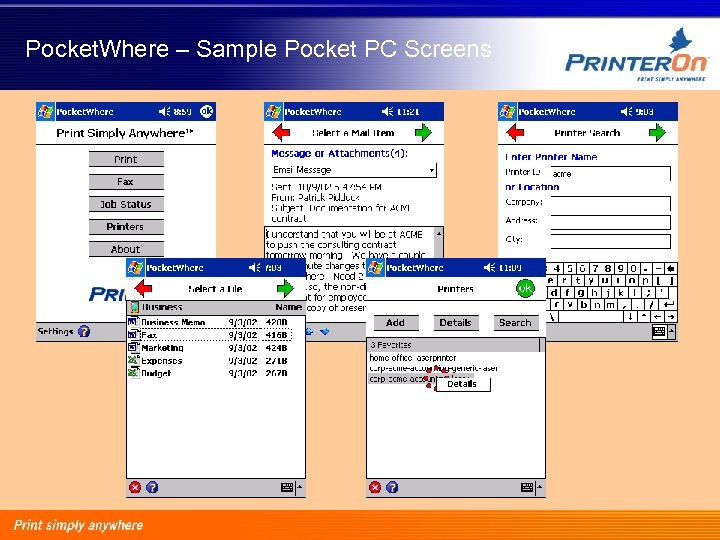Click the City input field
The height and width of the screenshot is (540, 720).
coord(611,241)
